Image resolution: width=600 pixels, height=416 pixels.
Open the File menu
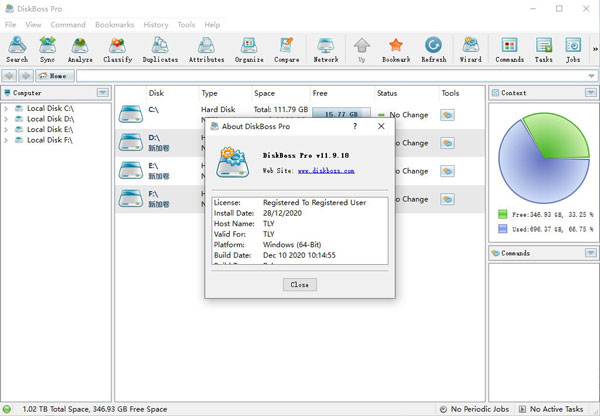click(10, 24)
